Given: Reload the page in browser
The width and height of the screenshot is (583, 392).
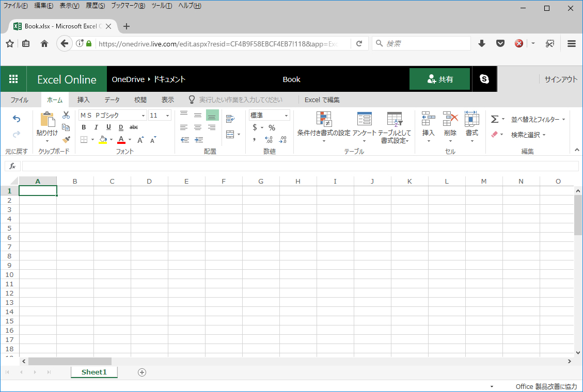Looking at the screenshot, I should pyautogui.click(x=359, y=44).
